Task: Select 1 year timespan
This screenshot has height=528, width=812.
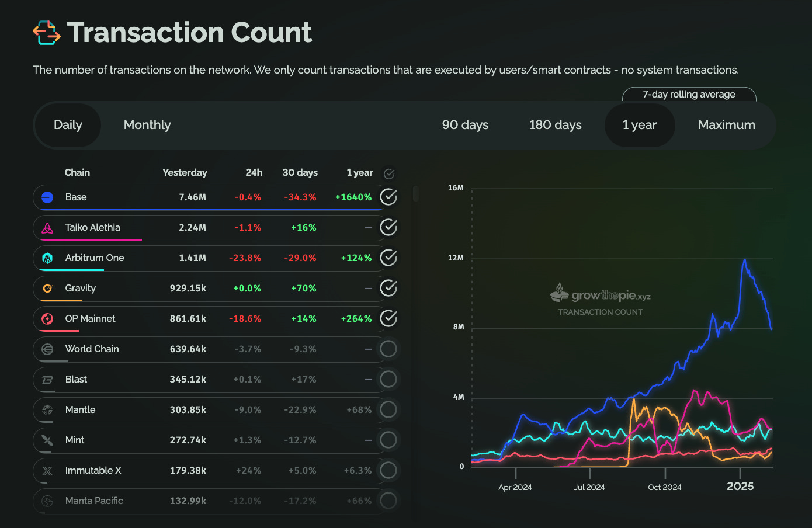Action: click(x=640, y=125)
